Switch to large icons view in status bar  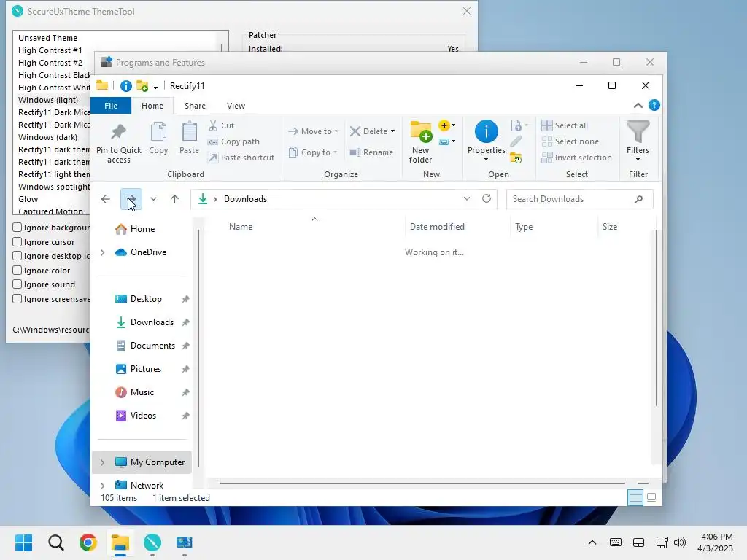(x=651, y=497)
